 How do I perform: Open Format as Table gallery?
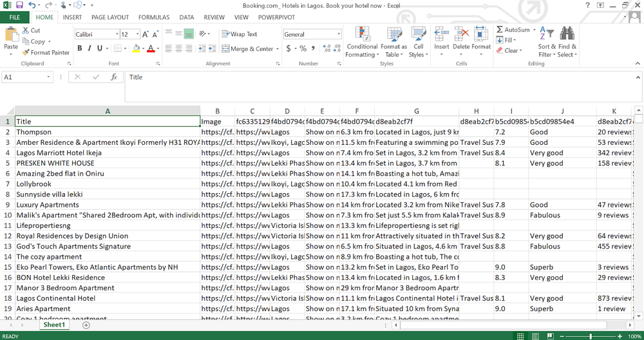393,42
